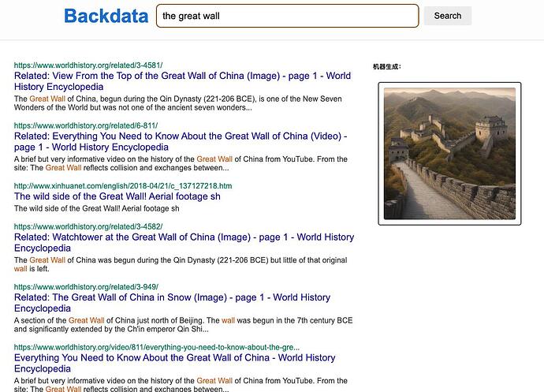Image resolution: width=544 pixels, height=392 pixels.
Task: Click the worldhistory.org/related/3-4582/ URL
Action: tap(88, 226)
